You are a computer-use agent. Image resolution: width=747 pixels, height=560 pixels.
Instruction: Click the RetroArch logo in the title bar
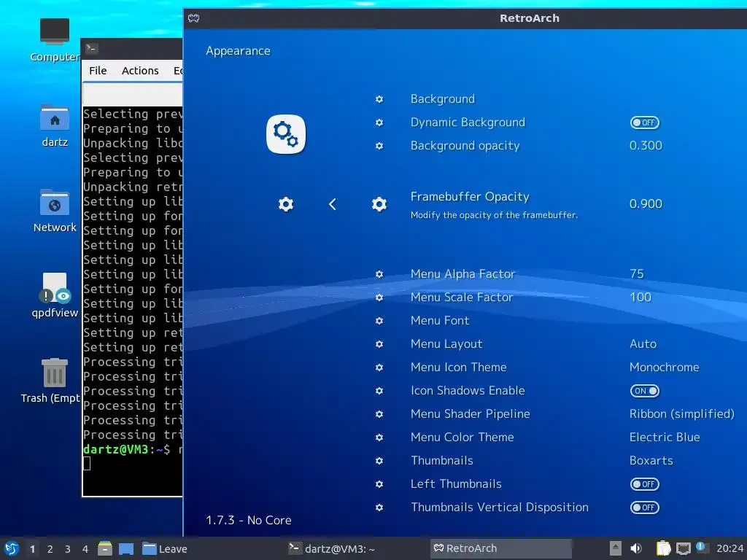[193, 18]
